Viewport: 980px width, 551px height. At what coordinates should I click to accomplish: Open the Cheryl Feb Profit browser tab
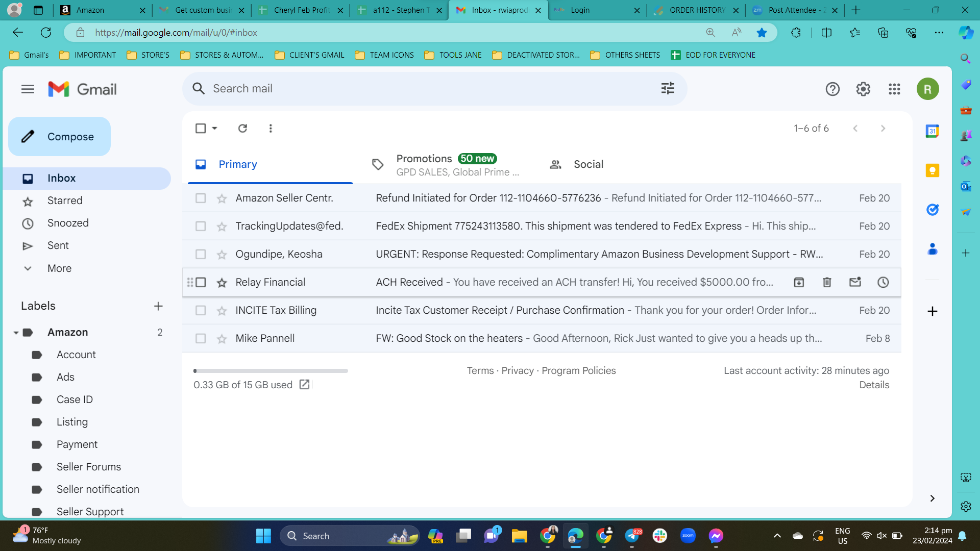(x=300, y=10)
